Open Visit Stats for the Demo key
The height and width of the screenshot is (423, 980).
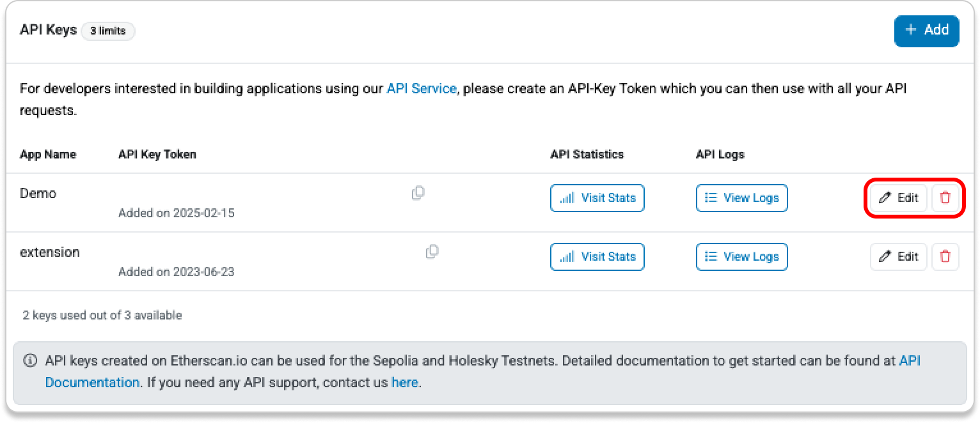coord(597,198)
